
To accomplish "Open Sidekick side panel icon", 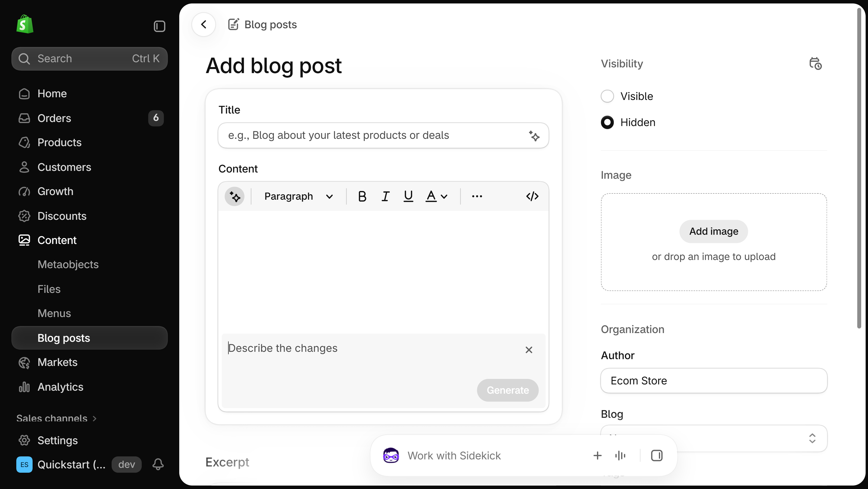I will tap(656, 456).
